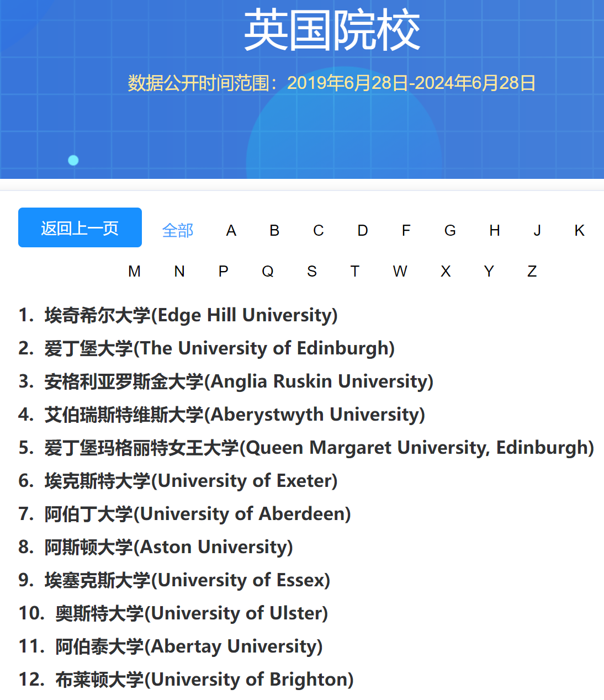604x700 pixels.
Task: Filter schools by letter Z
Action: [x=532, y=271]
